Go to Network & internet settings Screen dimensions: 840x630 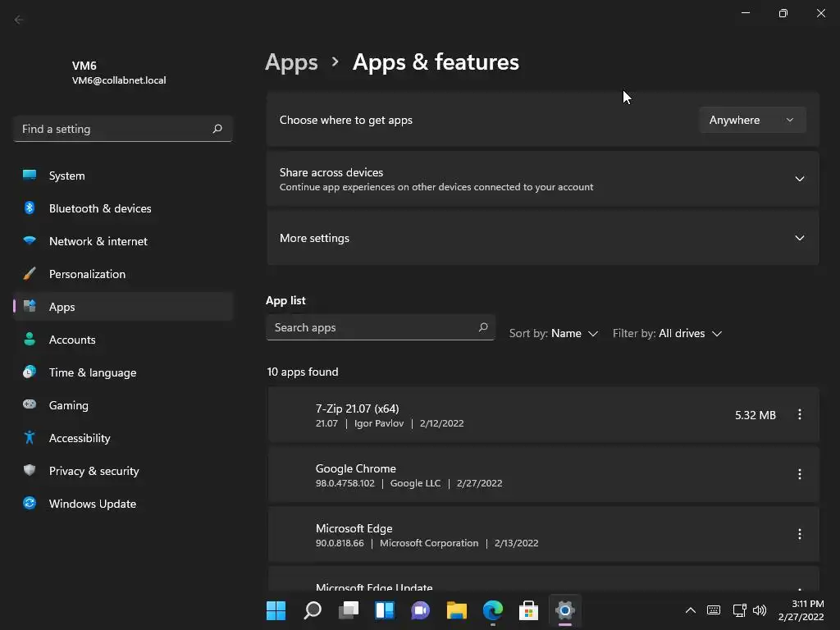(123, 241)
